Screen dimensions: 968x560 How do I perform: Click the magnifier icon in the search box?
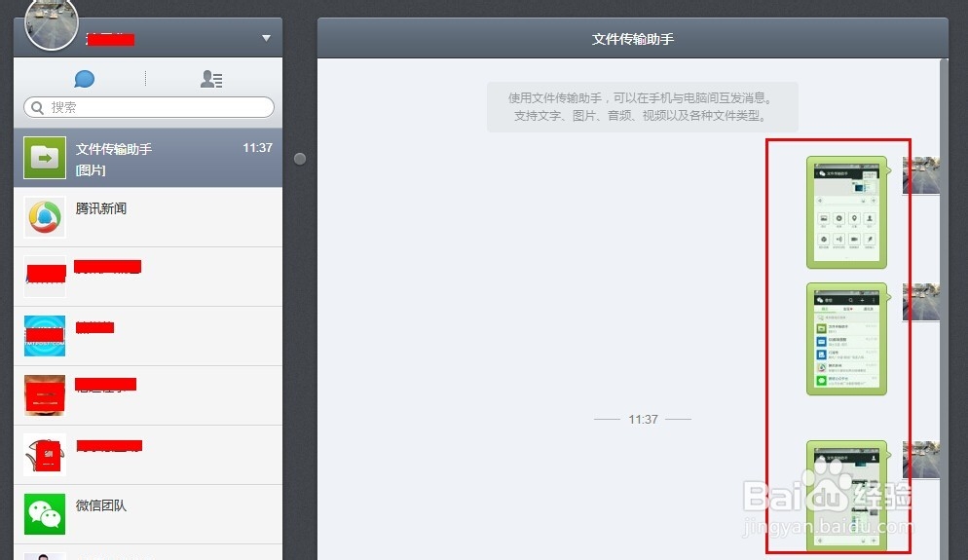[38, 107]
